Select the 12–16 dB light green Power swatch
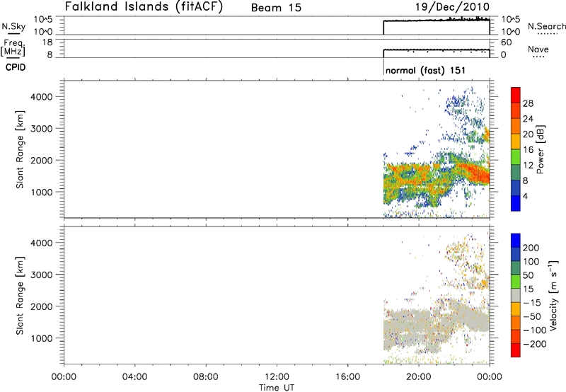 point(516,156)
